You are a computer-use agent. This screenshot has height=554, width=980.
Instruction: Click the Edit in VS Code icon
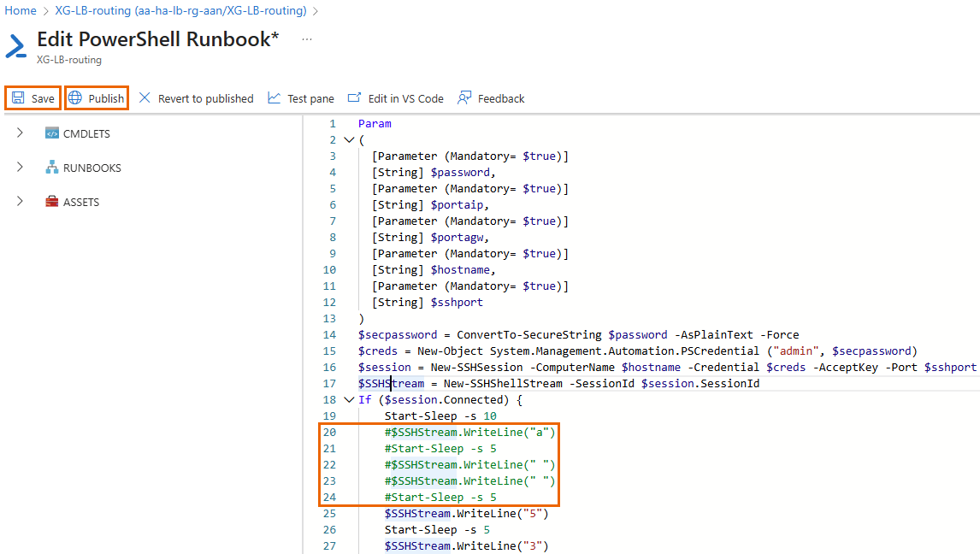click(x=354, y=97)
